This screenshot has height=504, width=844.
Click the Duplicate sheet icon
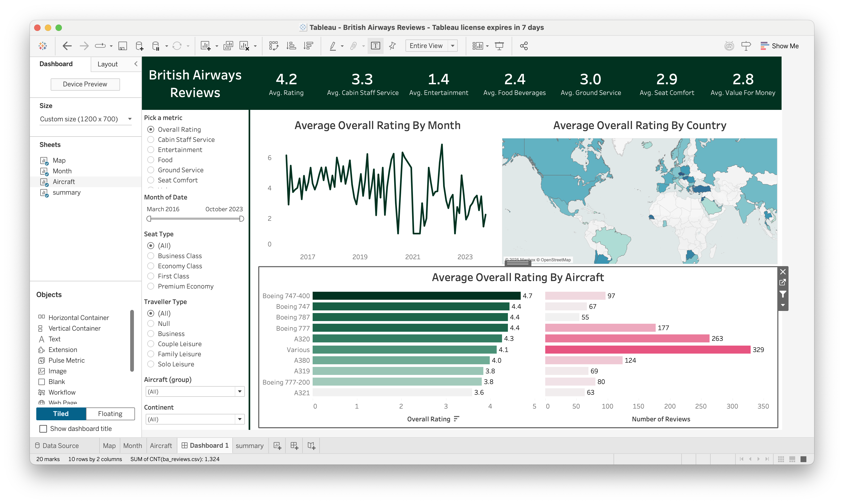tap(228, 46)
